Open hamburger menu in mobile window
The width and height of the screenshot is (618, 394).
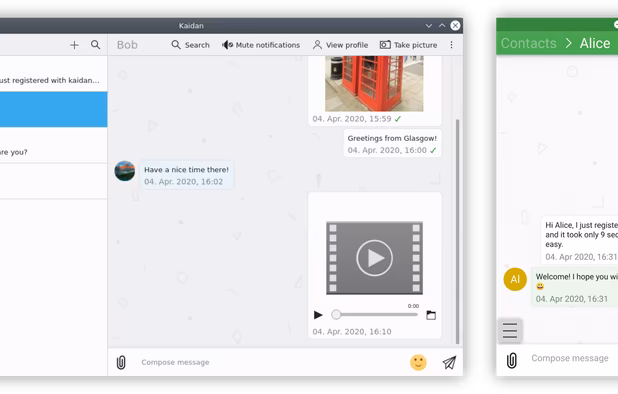tap(510, 331)
